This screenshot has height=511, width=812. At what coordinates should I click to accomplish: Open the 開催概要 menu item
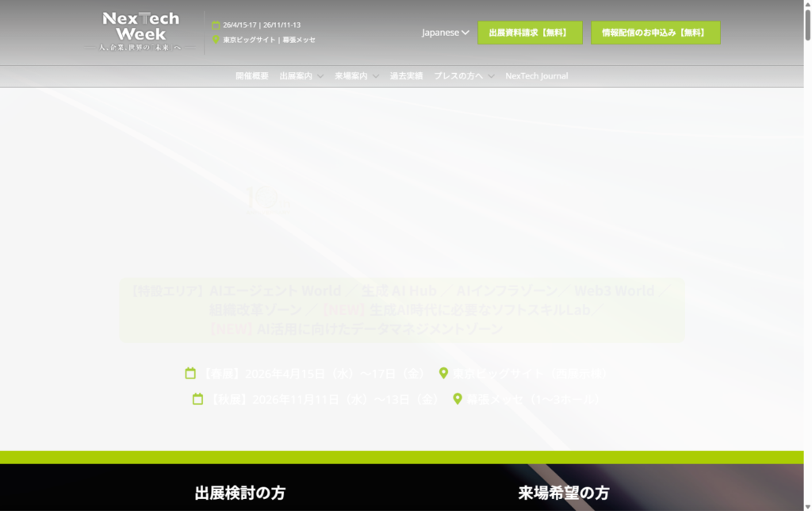tap(252, 76)
